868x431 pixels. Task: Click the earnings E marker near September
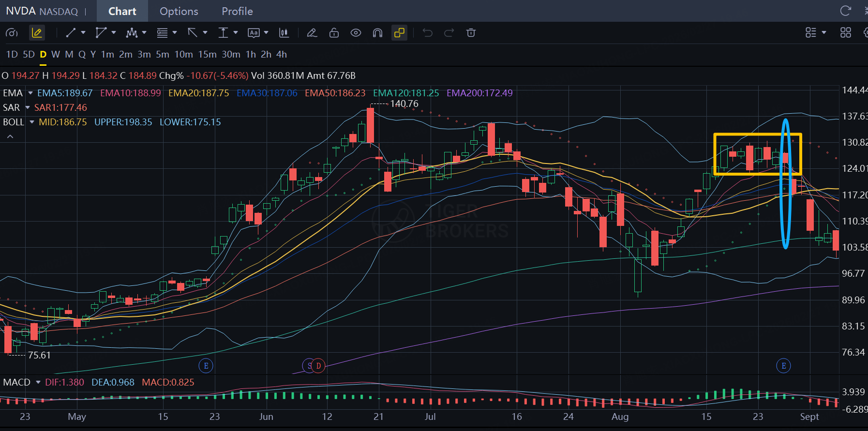(x=783, y=366)
